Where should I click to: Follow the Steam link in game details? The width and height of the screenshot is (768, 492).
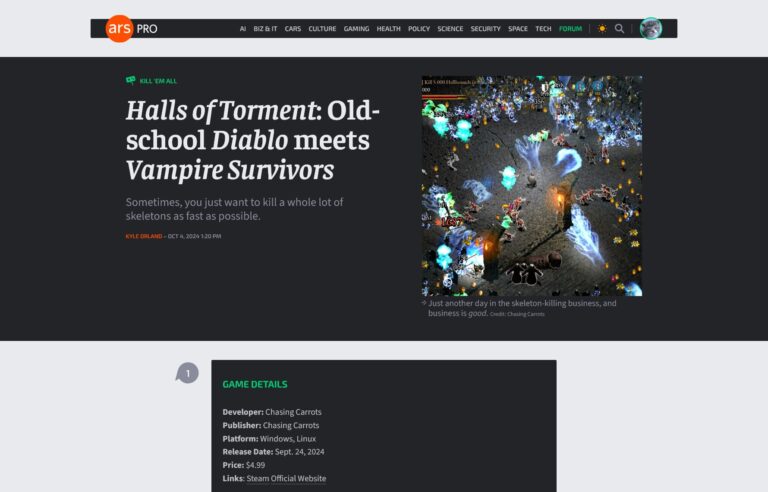256,479
